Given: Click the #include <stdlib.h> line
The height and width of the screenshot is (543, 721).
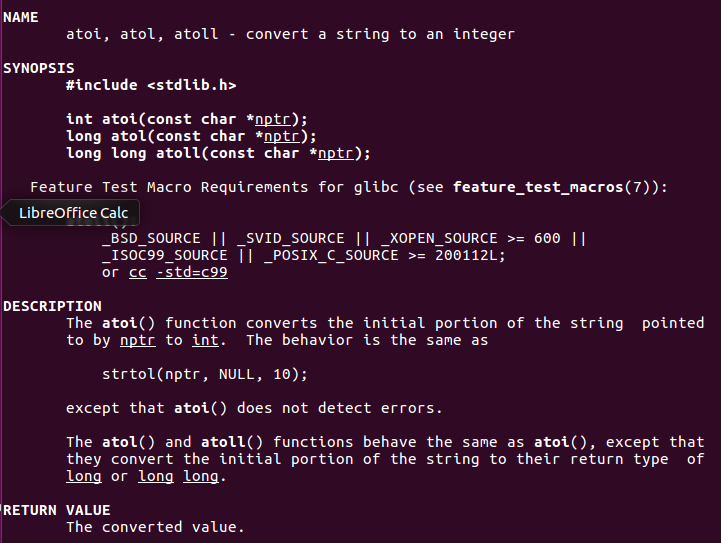Looking at the screenshot, I should click(151, 85).
